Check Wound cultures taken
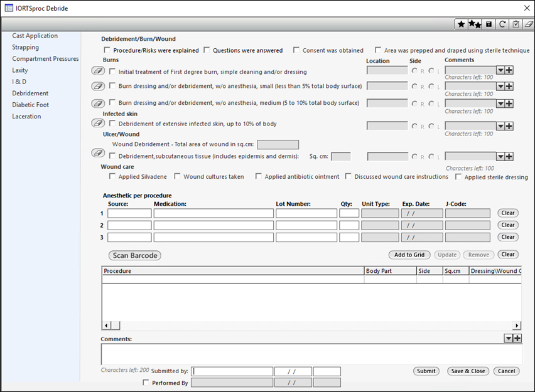535x392 pixels. click(x=177, y=176)
